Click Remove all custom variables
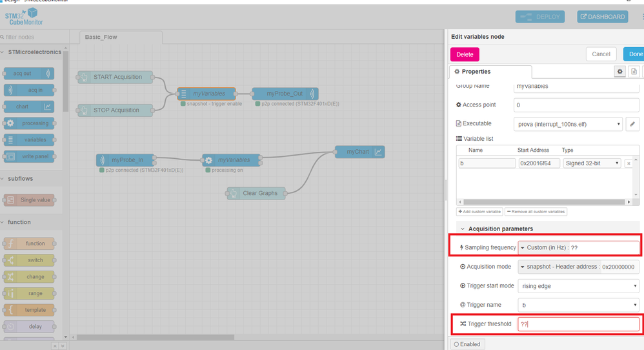 [x=536, y=212]
